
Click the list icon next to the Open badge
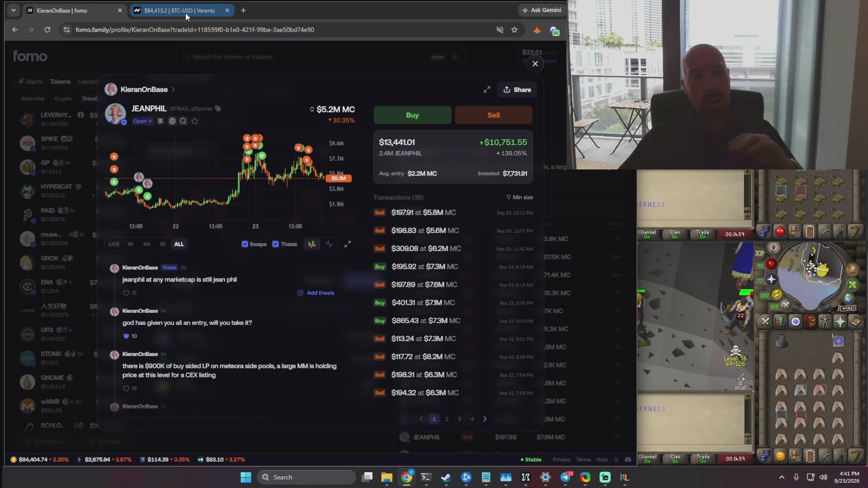[x=160, y=121]
